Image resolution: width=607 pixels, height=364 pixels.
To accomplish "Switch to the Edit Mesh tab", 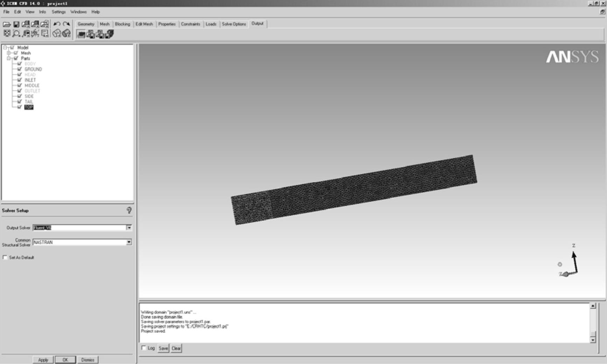I will pos(144,24).
